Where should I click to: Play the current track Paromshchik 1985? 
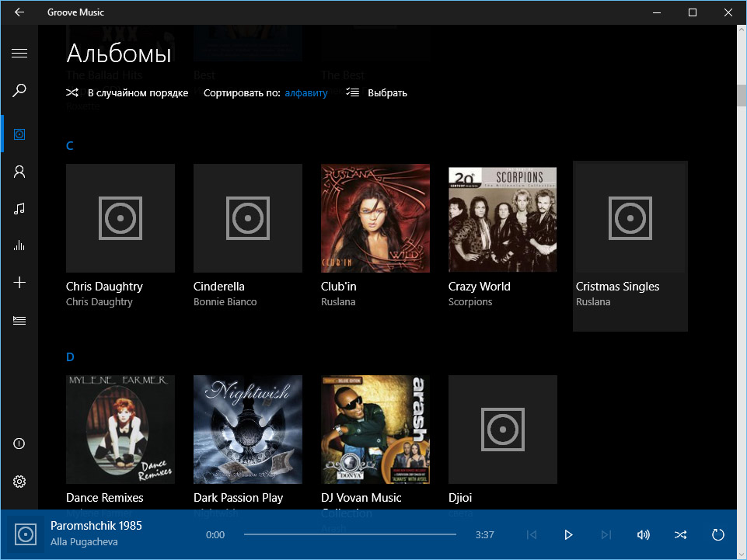pyautogui.click(x=568, y=535)
